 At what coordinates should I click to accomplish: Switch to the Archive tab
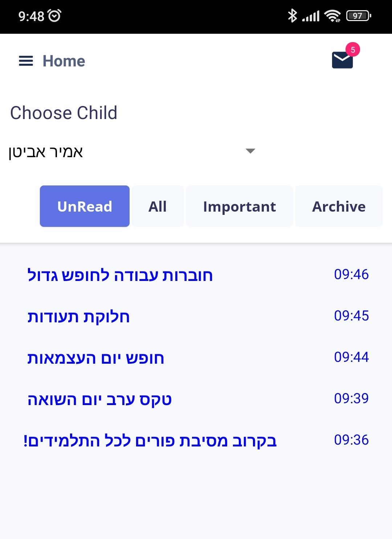pos(339,206)
